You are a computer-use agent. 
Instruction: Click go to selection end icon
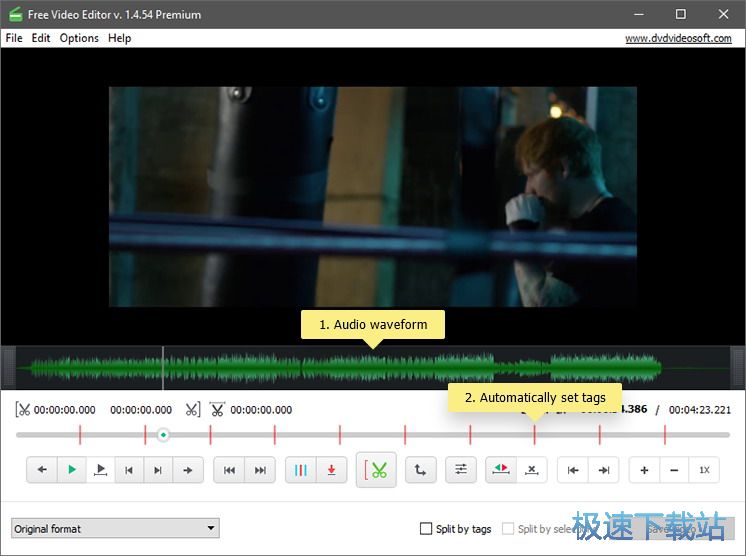[604, 470]
